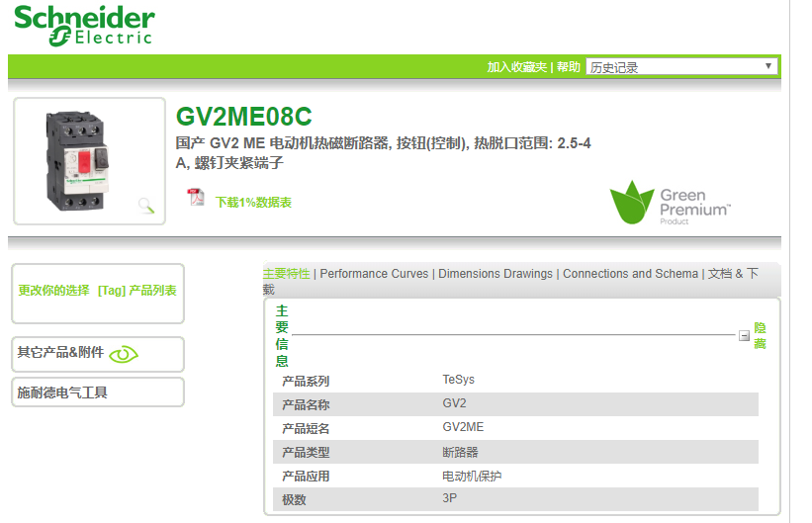The width and height of the screenshot is (812, 523).
Task: Click the 主要信息 section heading
Action: 282,336
